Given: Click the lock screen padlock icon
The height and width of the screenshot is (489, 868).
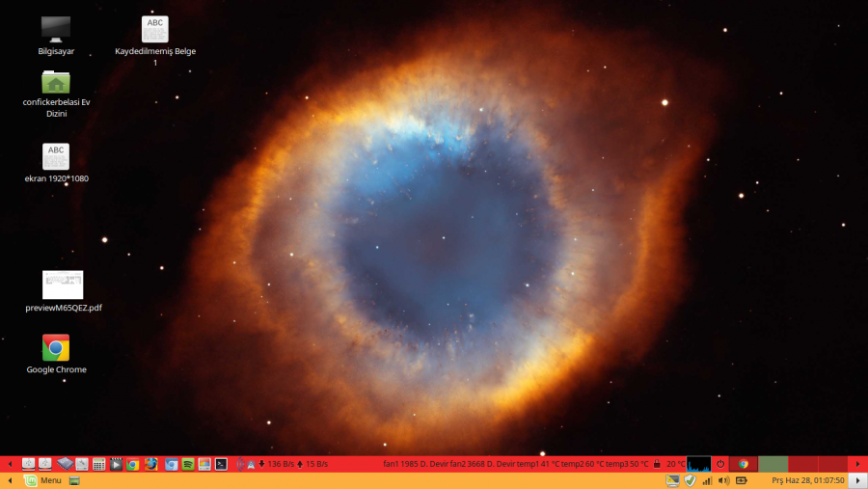Looking at the screenshot, I should tap(657, 464).
